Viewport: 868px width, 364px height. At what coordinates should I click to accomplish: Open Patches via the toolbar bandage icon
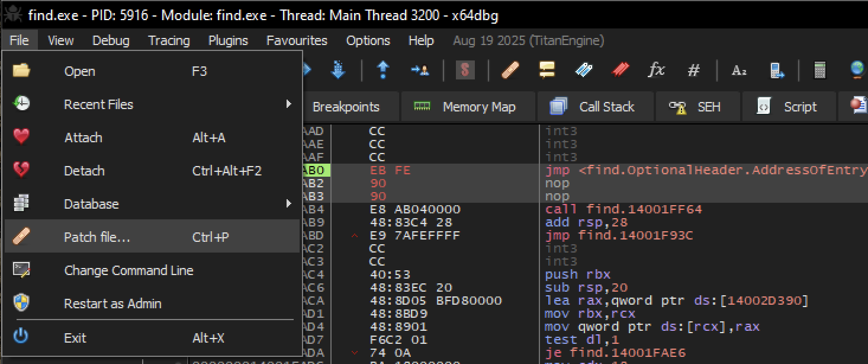(x=510, y=71)
